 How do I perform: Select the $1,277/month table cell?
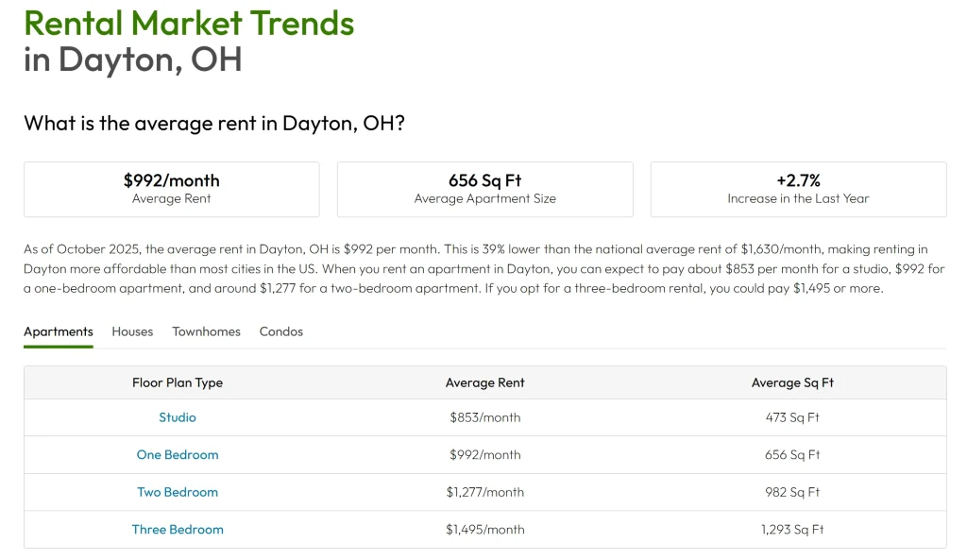coord(485,492)
